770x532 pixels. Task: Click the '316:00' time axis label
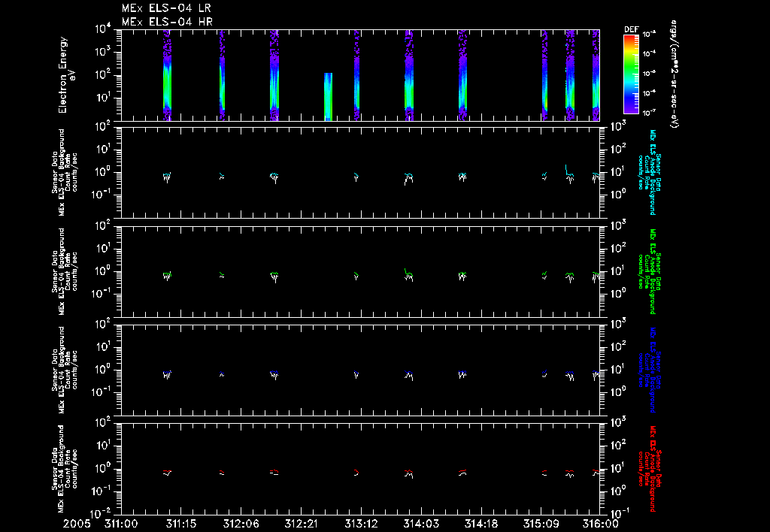(600, 524)
